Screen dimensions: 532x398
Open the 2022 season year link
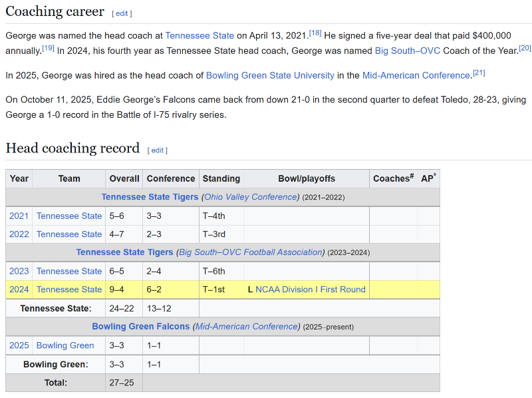(19, 234)
